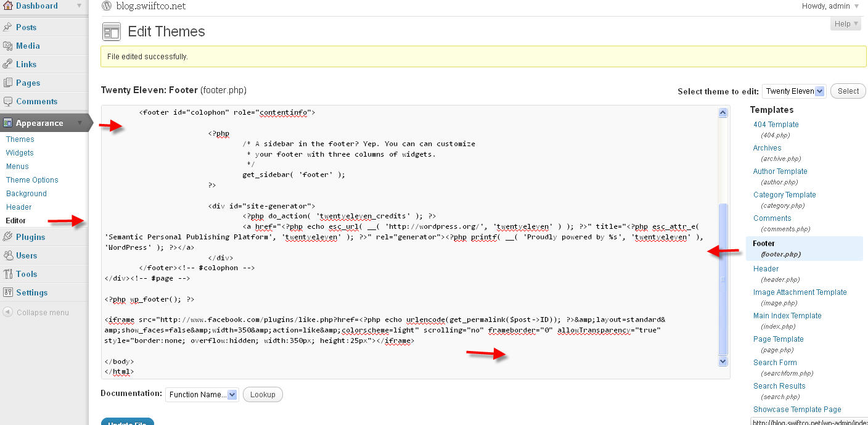868x425 pixels.
Task: Click the Edit Themes page icon
Action: coord(111,31)
